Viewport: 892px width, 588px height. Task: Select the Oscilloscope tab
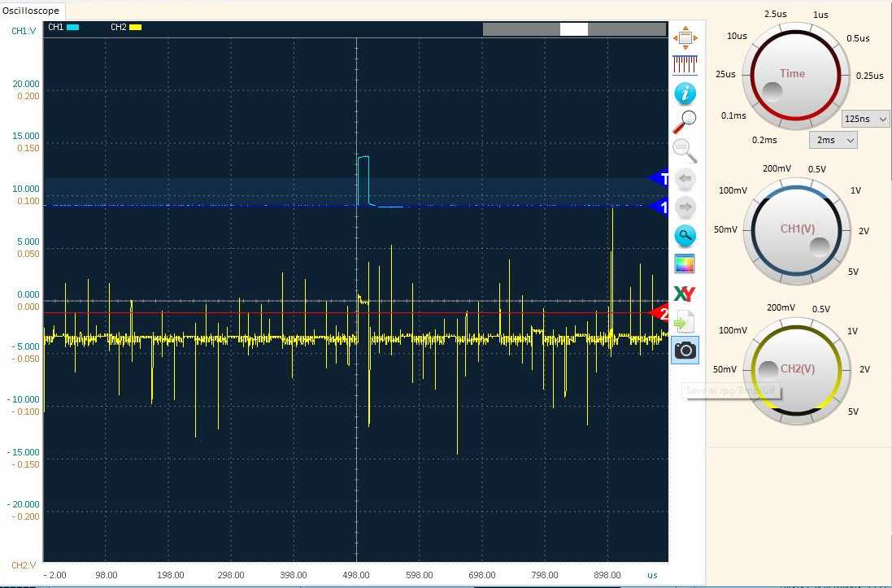point(32,11)
